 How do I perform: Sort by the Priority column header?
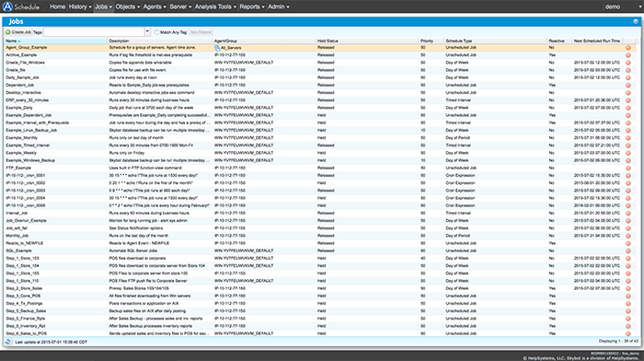point(431,41)
